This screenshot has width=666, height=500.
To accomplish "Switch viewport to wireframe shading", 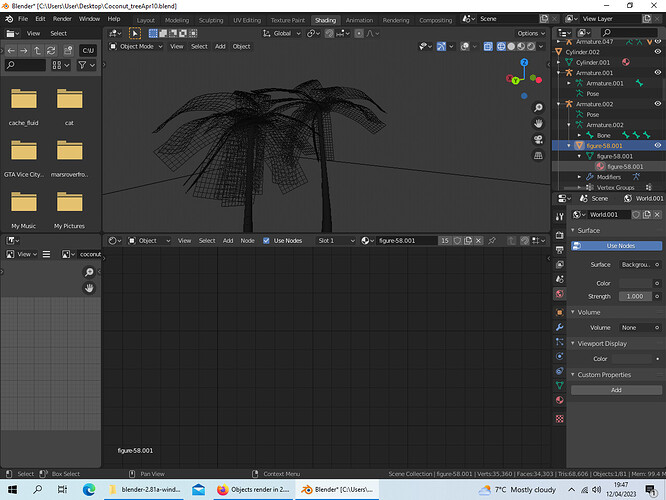I will [501, 46].
